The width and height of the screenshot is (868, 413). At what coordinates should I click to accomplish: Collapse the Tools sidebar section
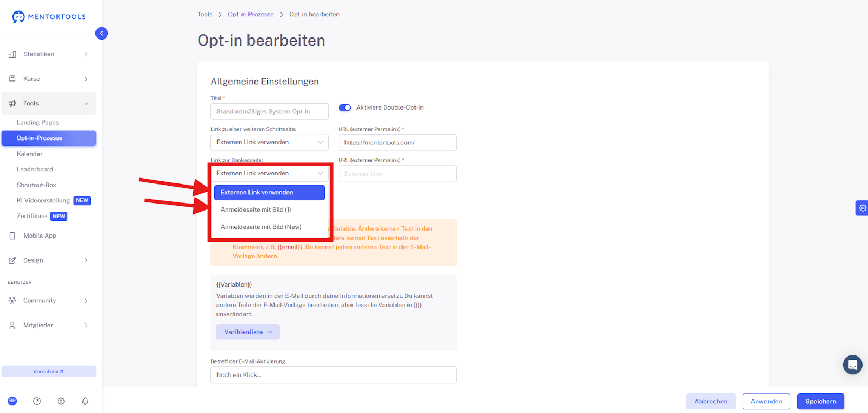click(49, 104)
